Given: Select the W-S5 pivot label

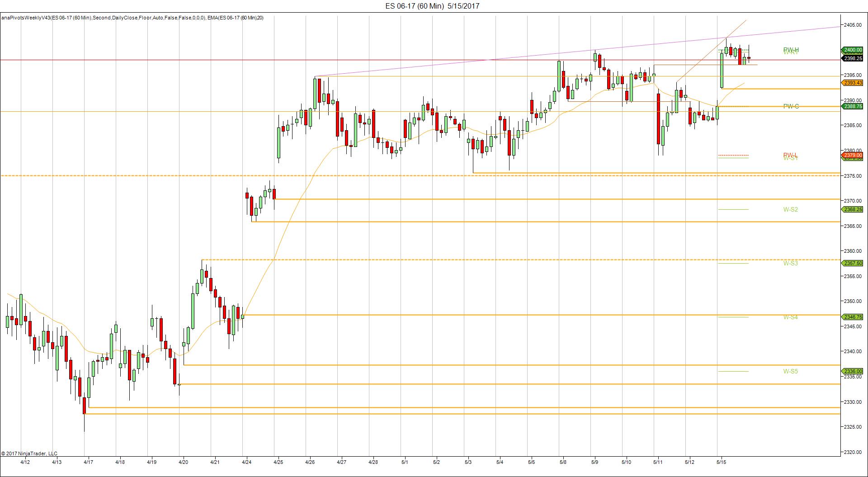Looking at the screenshot, I should click(791, 371).
